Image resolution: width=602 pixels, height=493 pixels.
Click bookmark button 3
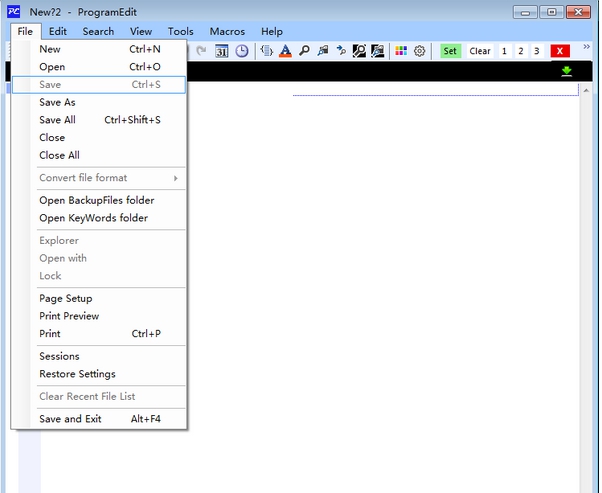(537, 51)
